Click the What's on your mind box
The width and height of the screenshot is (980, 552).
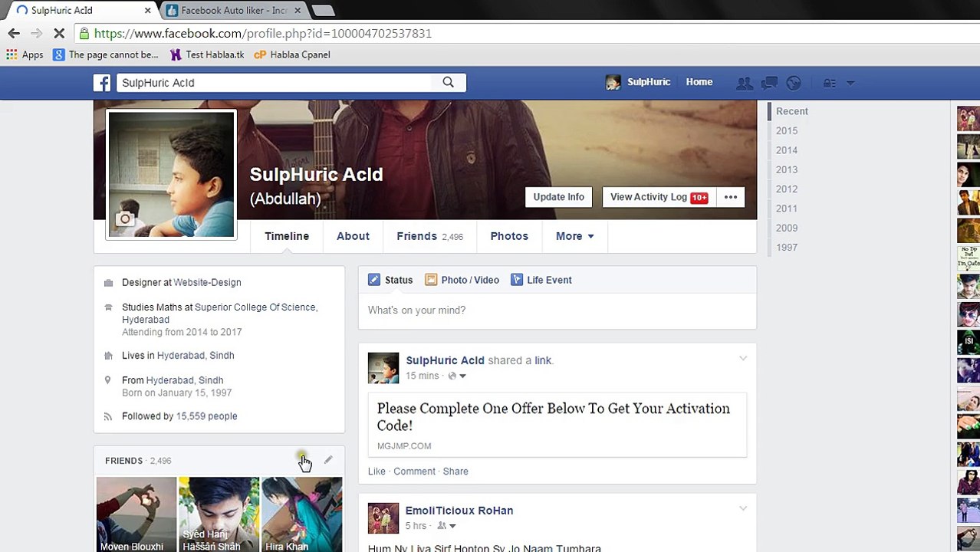pyautogui.click(x=557, y=310)
